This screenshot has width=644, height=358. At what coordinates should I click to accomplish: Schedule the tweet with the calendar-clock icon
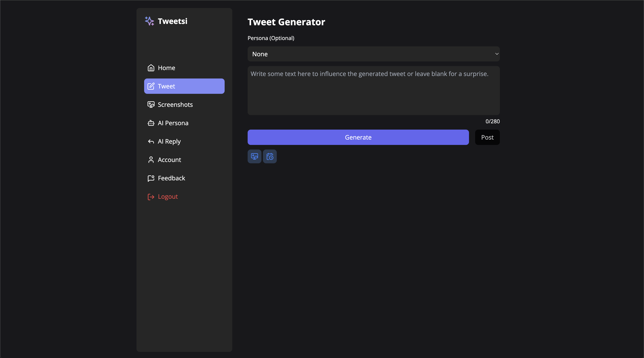pyautogui.click(x=270, y=156)
